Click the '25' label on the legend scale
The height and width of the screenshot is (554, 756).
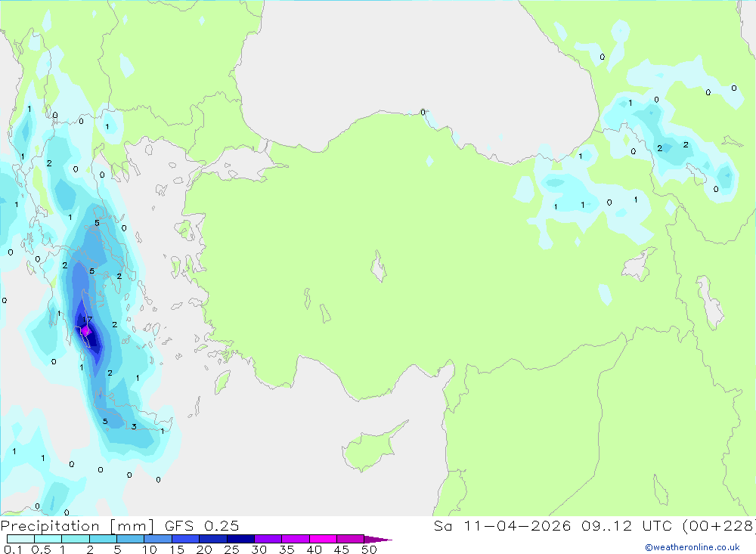(x=231, y=549)
